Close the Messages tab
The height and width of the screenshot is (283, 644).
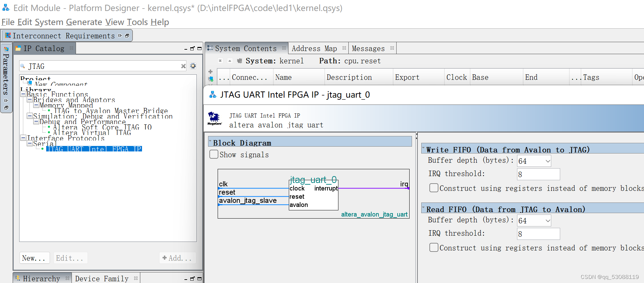pos(392,48)
